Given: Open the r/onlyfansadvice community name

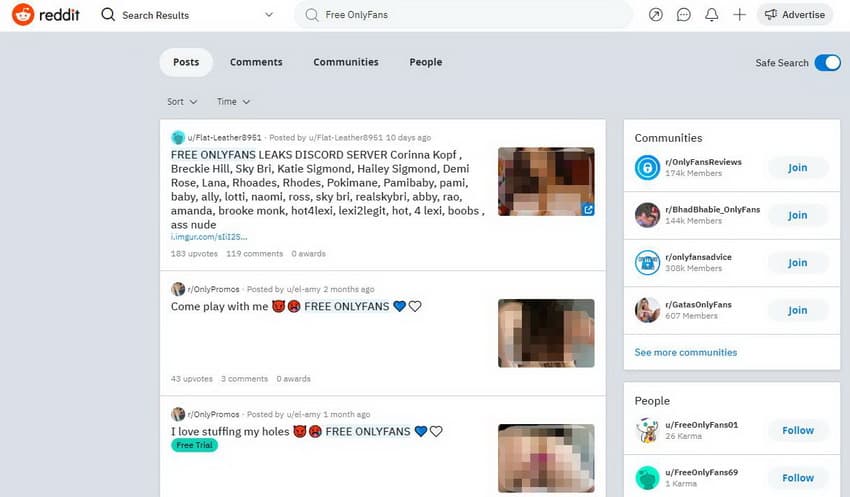Looking at the screenshot, I should pos(698,257).
